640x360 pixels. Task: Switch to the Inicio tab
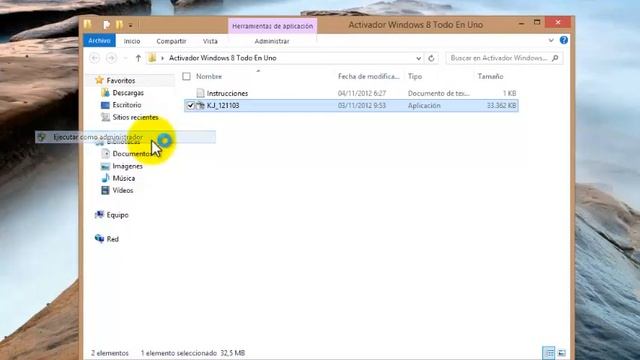coord(132,41)
